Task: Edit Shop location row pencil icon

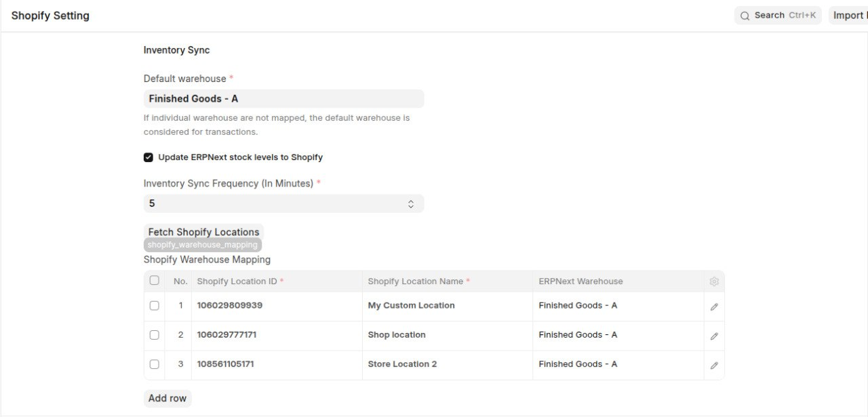Action: point(714,336)
